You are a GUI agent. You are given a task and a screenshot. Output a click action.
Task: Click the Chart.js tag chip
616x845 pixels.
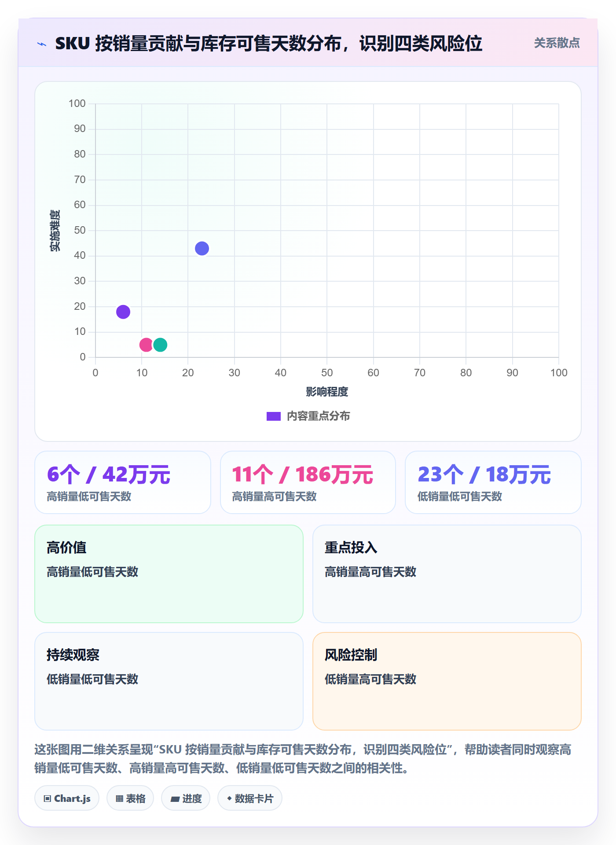point(67,798)
